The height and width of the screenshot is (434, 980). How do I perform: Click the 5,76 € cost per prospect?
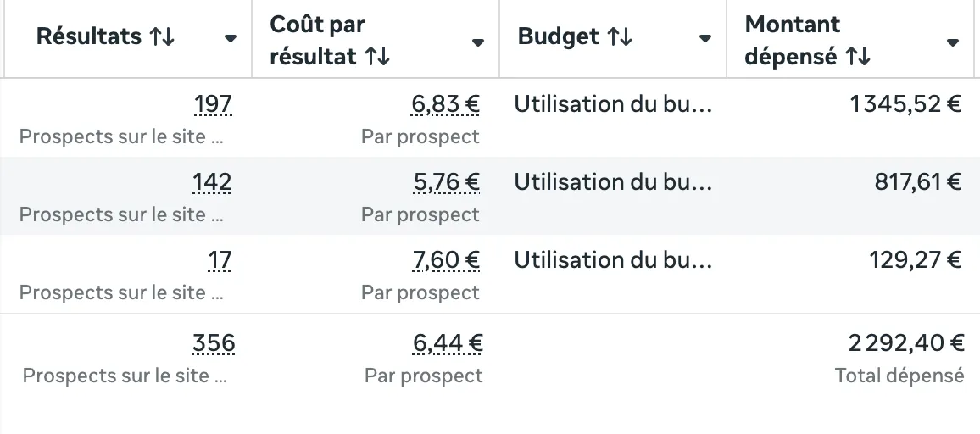[x=445, y=182]
